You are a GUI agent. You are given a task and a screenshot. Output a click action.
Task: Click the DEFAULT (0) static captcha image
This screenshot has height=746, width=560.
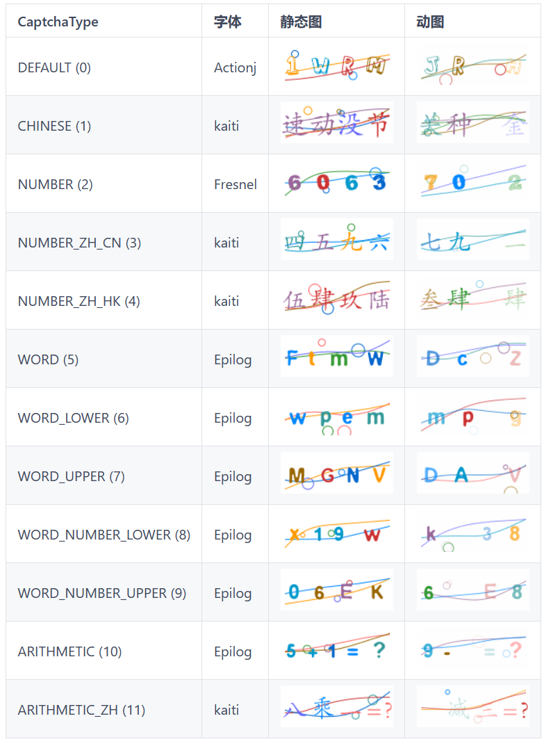coord(337,66)
